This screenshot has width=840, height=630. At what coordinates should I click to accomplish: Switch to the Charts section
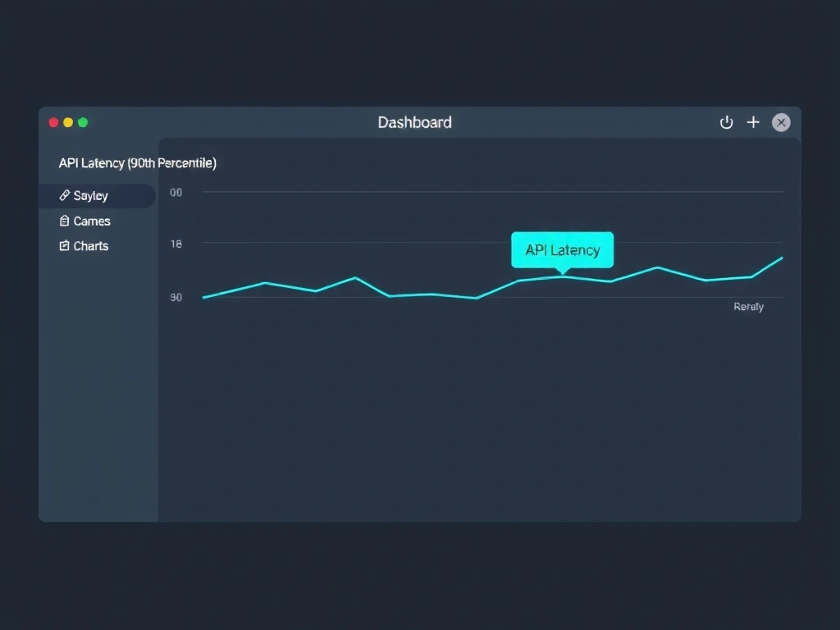90,245
